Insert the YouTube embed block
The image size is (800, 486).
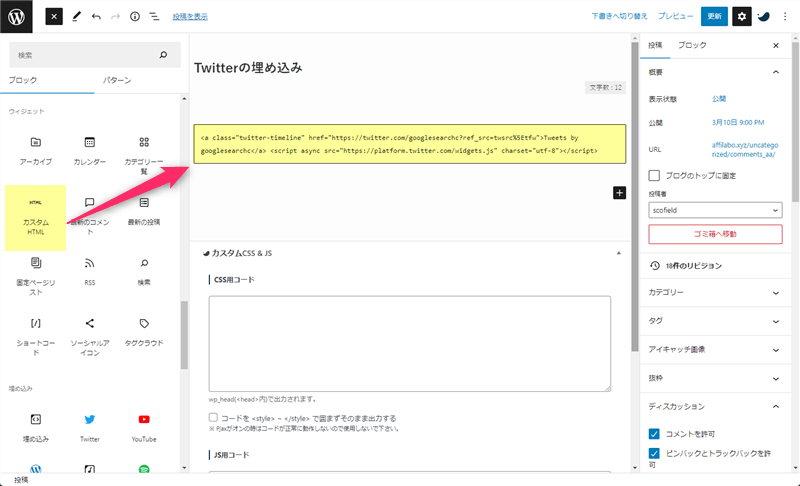tap(144, 428)
